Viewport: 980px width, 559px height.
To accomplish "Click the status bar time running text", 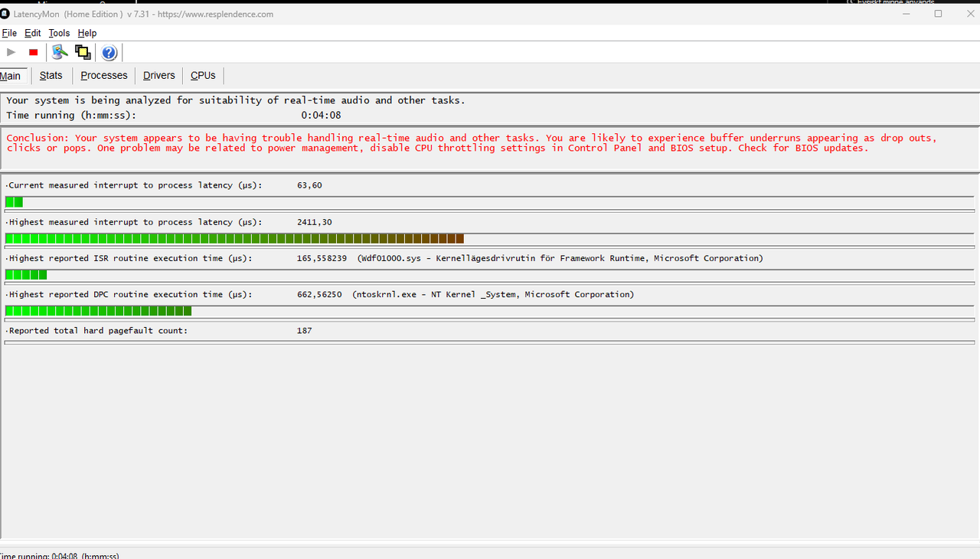I will coord(59,555).
